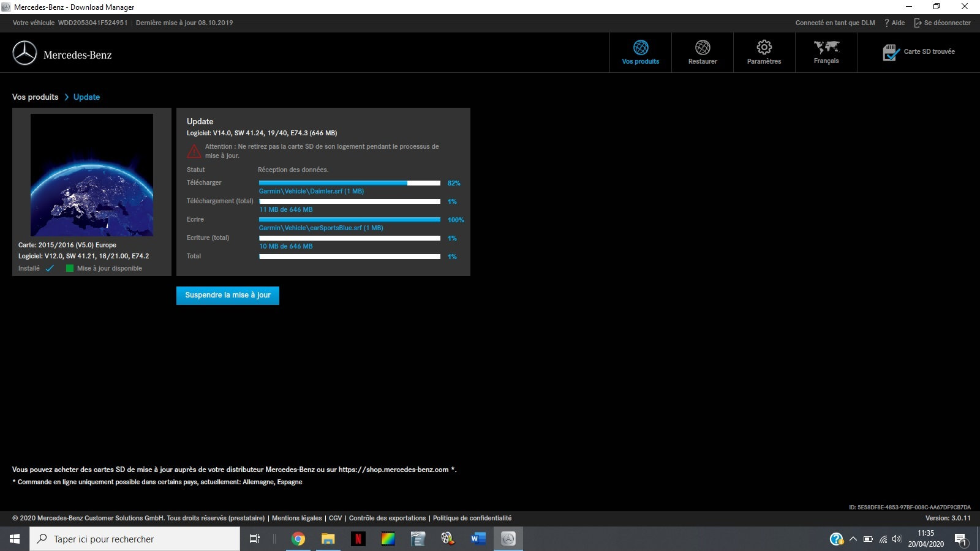This screenshot has width=980, height=551.
Task: Open Netflix from the taskbar
Action: 358,539
